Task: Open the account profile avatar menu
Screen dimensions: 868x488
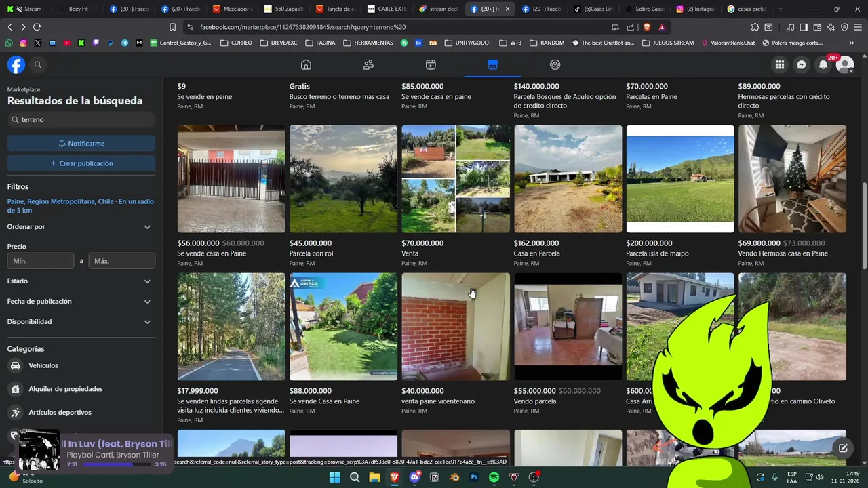Action: (x=845, y=64)
